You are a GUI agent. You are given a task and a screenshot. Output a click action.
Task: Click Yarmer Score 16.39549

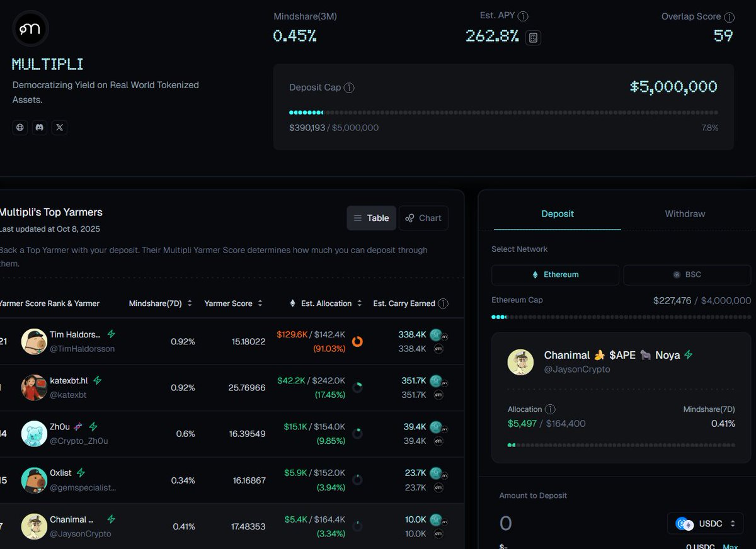247,434
